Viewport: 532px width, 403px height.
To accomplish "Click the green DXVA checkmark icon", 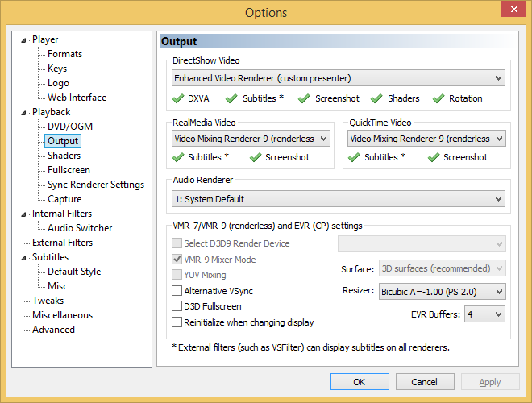I will pyautogui.click(x=178, y=98).
